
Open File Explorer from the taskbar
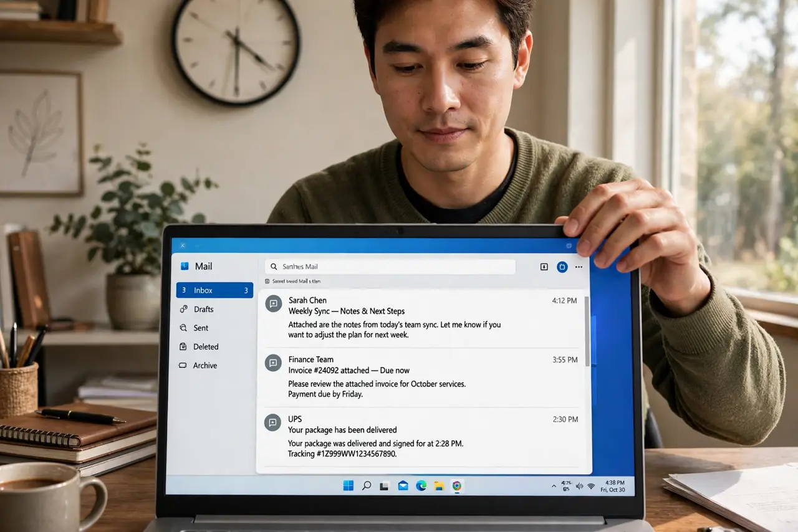click(x=439, y=486)
